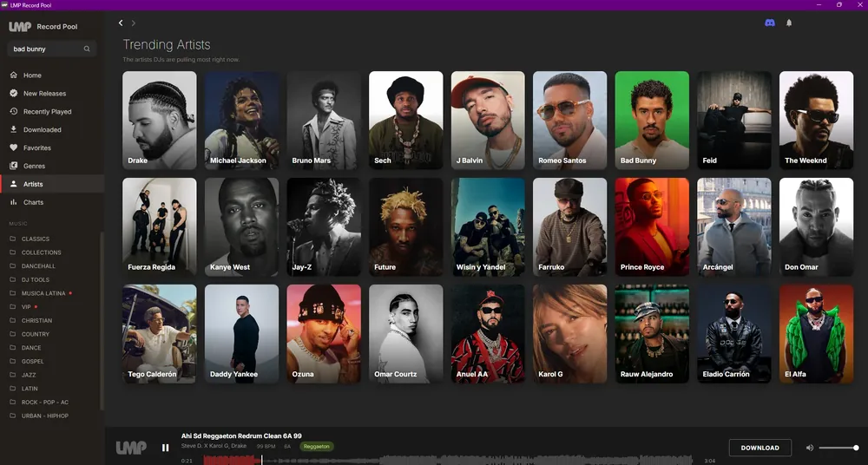
Task: Open Wisin y Yandel artist card
Action: pyautogui.click(x=488, y=227)
